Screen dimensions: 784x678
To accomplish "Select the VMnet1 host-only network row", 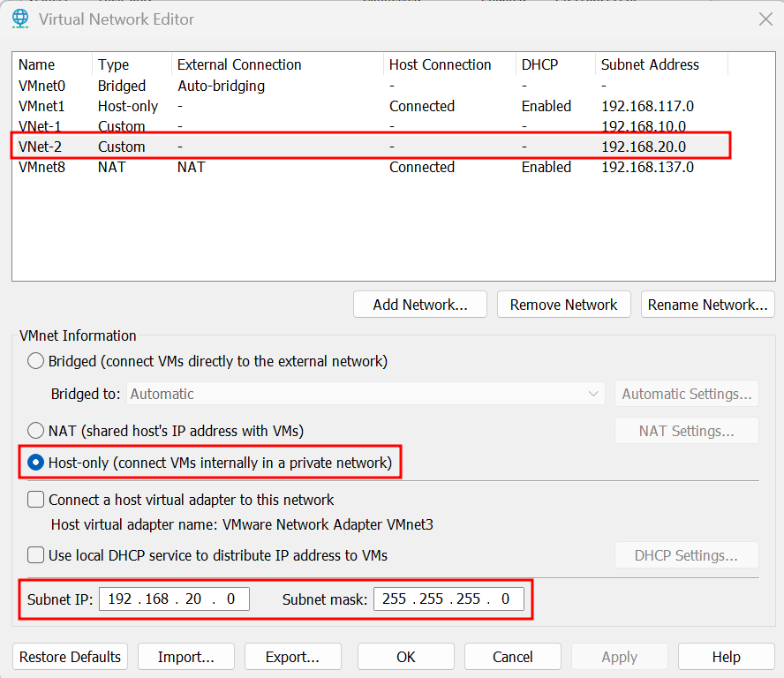I will pyautogui.click(x=42, y=106).
